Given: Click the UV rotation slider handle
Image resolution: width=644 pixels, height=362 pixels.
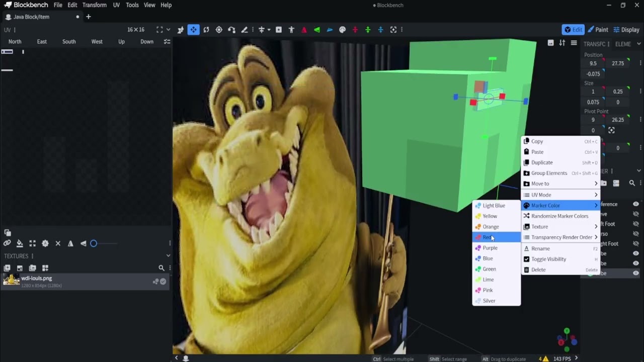Looking at the screenshot, I should [94, 243].
